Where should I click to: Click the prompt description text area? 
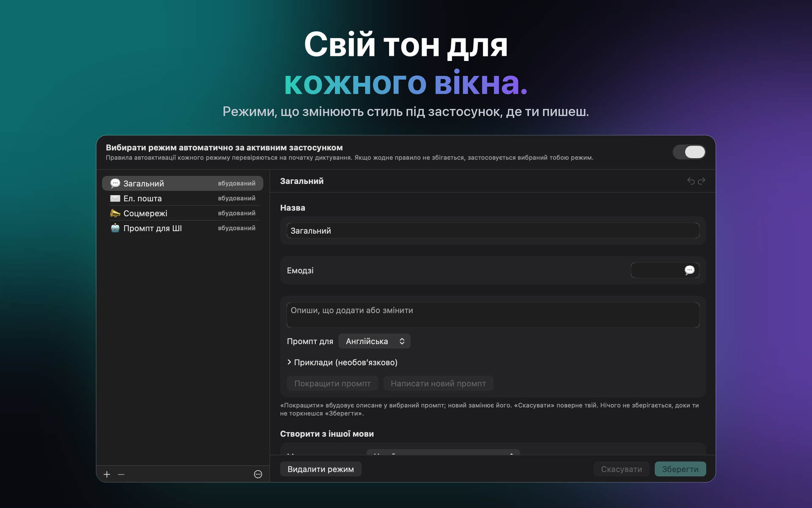pyautogui.click(x=493, y=315)
